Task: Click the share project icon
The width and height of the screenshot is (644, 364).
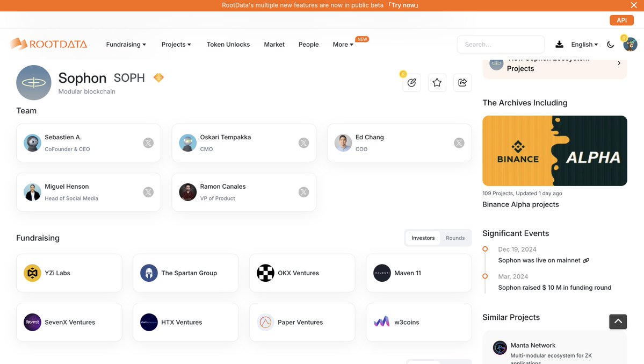Action: point(462,83)
